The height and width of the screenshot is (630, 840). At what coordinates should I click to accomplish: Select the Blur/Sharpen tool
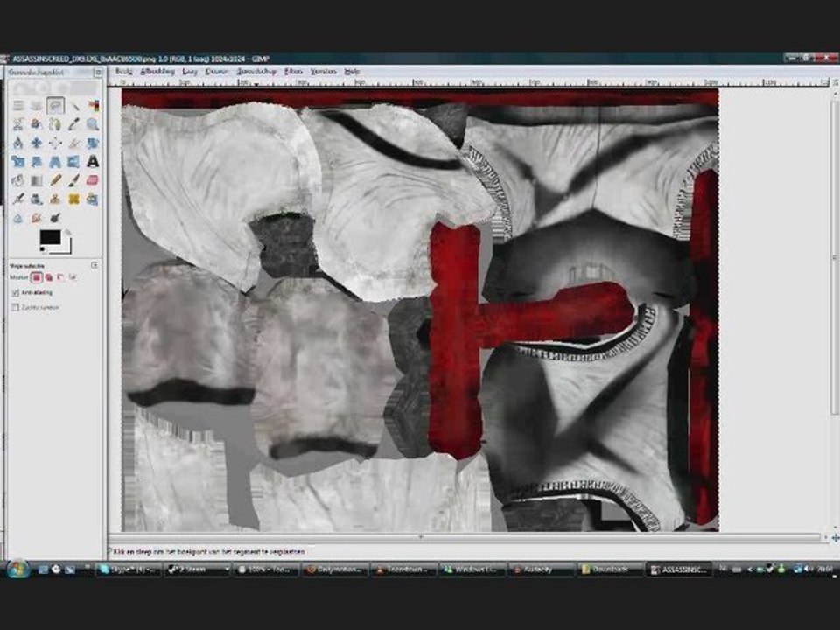18,218
